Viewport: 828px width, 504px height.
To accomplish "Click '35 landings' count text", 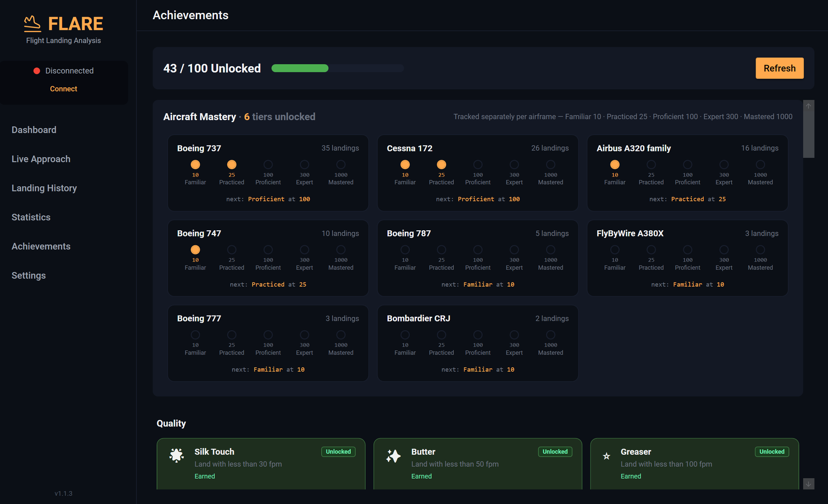I will 340,148.
